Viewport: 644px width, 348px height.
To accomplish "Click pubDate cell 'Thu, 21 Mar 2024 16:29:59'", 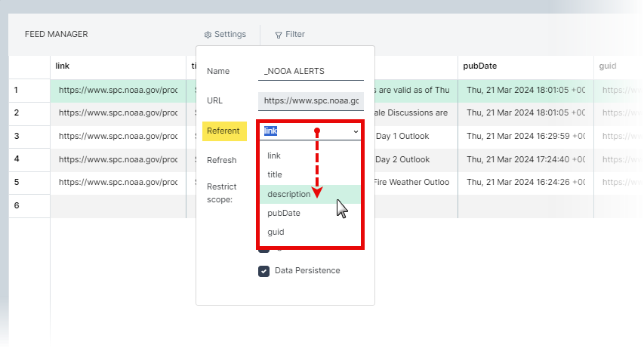I will tap(525, 137).
